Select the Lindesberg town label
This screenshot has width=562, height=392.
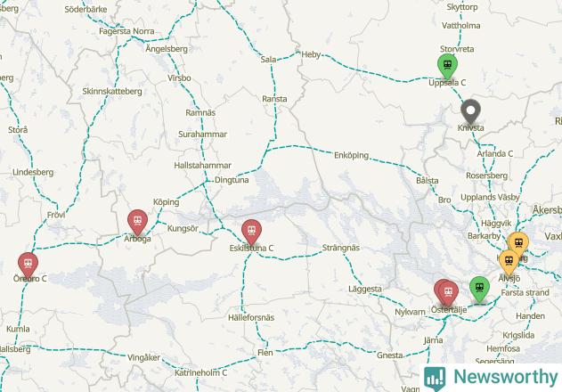click(33, 172)
